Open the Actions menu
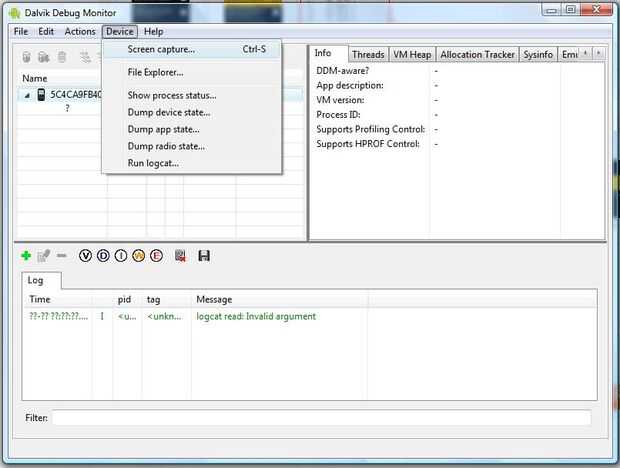Viewport: 620px width, 468px height. click(80, 32)
